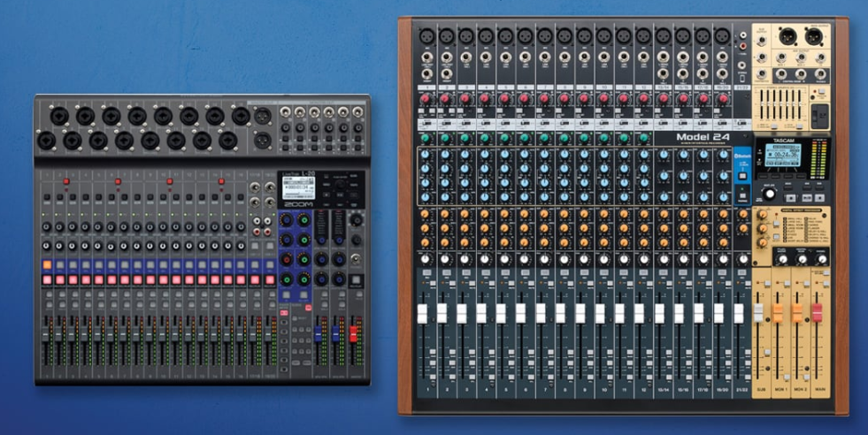Click the Tascam left main output XLR jack
Viewport: 868px width, 435px height.
click(787, 37)
